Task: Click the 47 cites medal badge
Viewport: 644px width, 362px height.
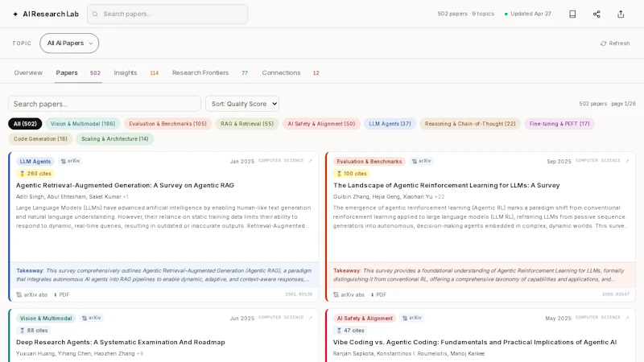Action: [350, 331]
